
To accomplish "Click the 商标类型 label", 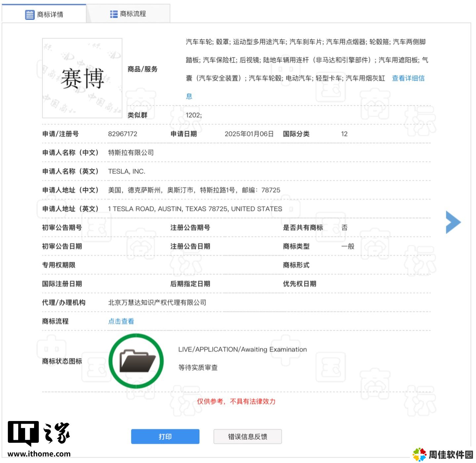I will tap(296, 246).
